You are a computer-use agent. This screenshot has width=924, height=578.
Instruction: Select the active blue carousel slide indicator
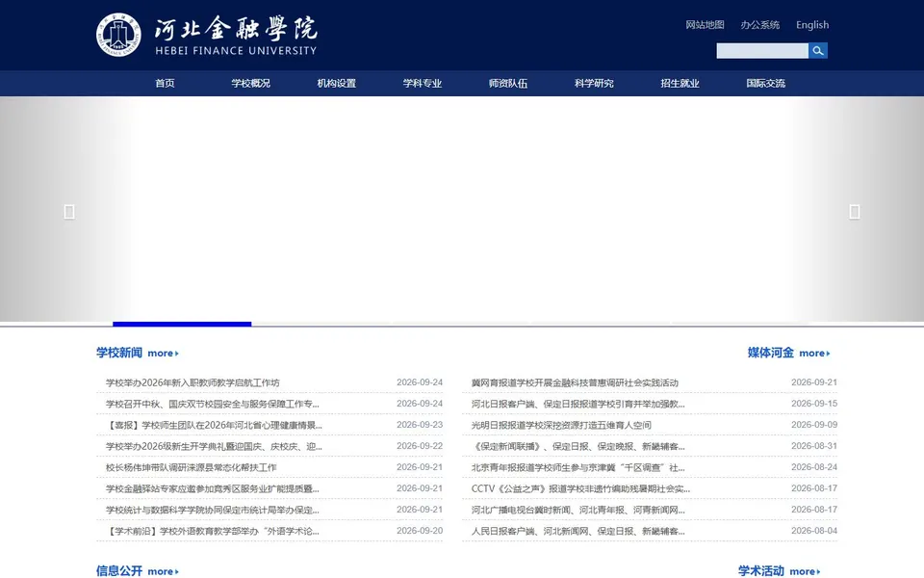(182, 324)
